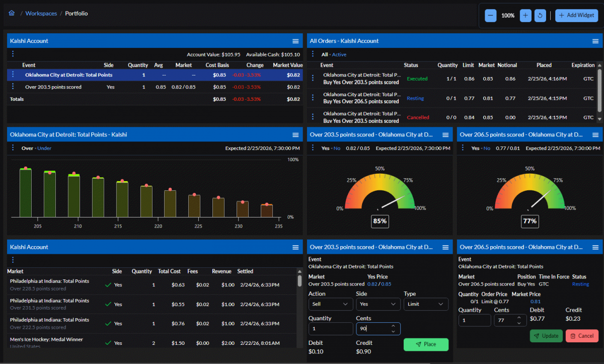
Task: Open the hamburger menu on Over 206.5 gauge widget
Action: coord(595,134)
